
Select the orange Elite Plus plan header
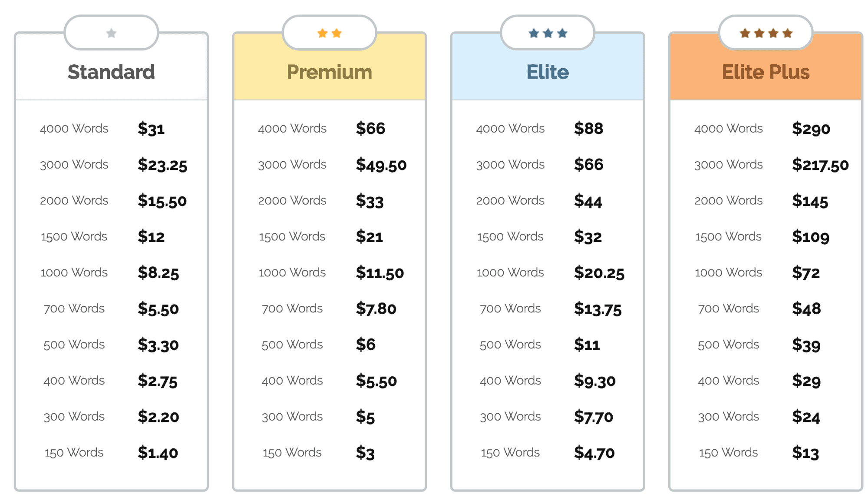[x=766, y=72]
